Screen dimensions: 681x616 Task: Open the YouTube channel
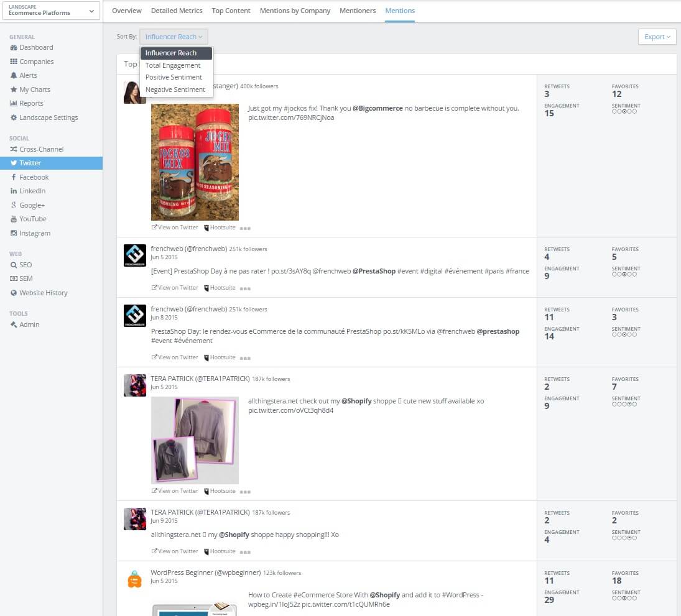[28, 219]
